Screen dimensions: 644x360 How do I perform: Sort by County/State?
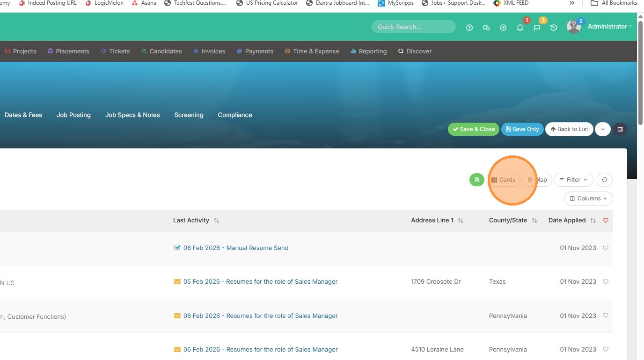point(534,220)
